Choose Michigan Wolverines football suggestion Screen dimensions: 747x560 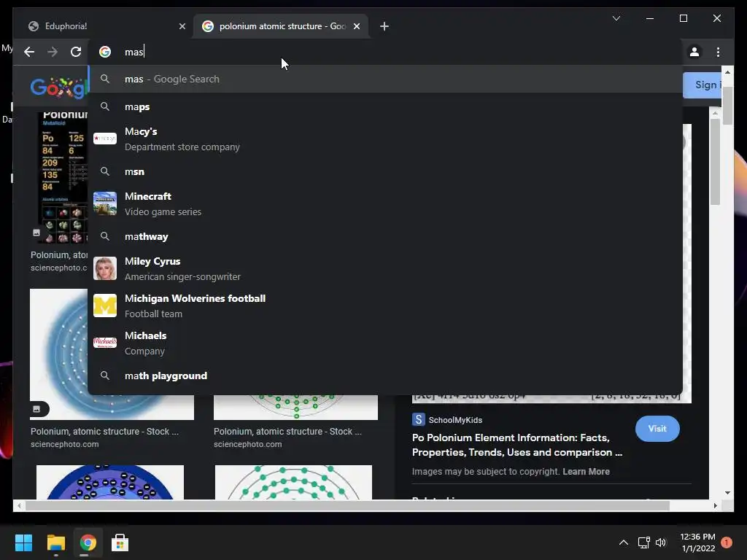tap(385, 306)
